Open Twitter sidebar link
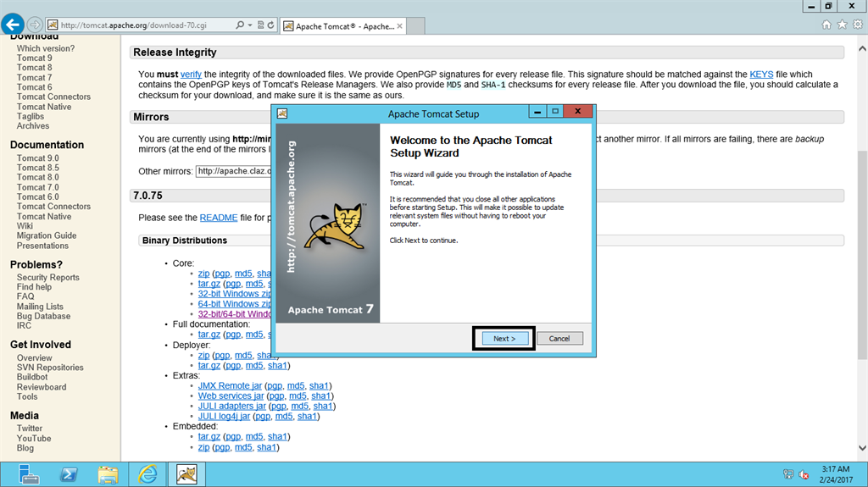Screen dimensions: 868x487 click(x=30, y=429)
